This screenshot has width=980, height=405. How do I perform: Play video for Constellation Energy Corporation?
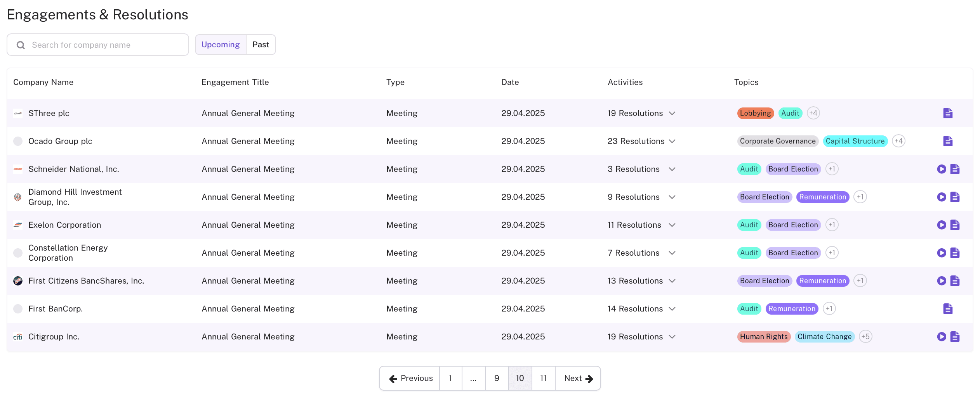tap(941, 253)
